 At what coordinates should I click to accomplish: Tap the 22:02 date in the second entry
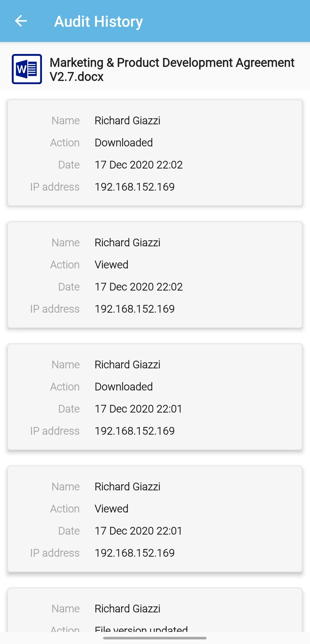click(x=138, y=287)
